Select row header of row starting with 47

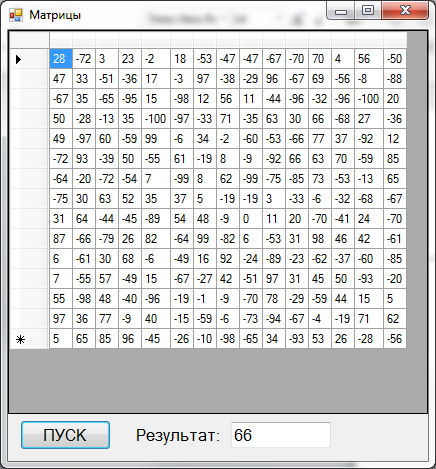tap(29, 79)
